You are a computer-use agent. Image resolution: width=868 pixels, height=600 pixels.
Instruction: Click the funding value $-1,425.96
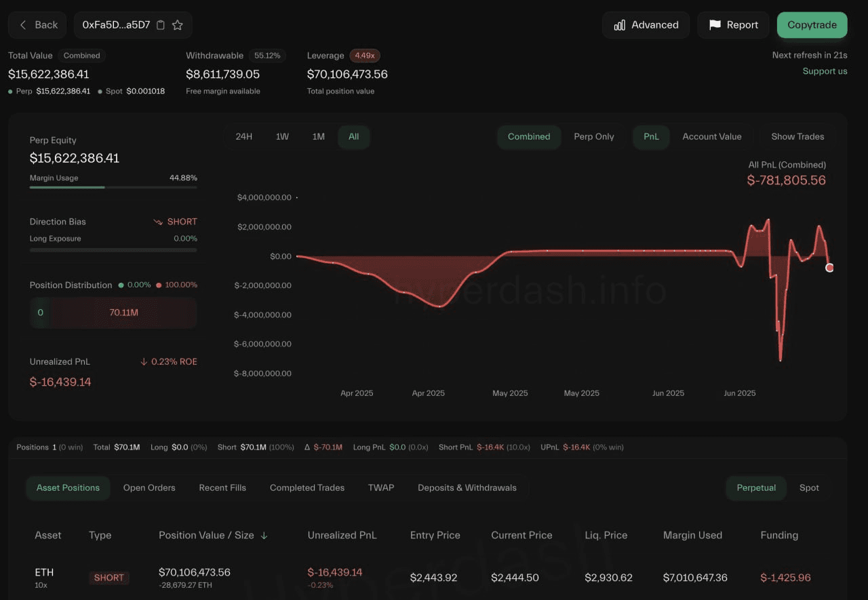[x=785, y=578]
